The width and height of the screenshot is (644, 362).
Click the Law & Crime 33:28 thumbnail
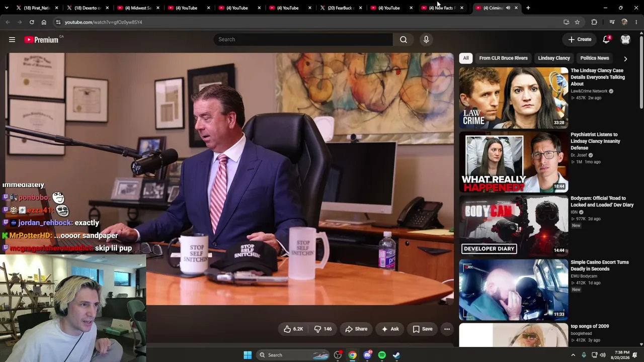pos(513,98)
